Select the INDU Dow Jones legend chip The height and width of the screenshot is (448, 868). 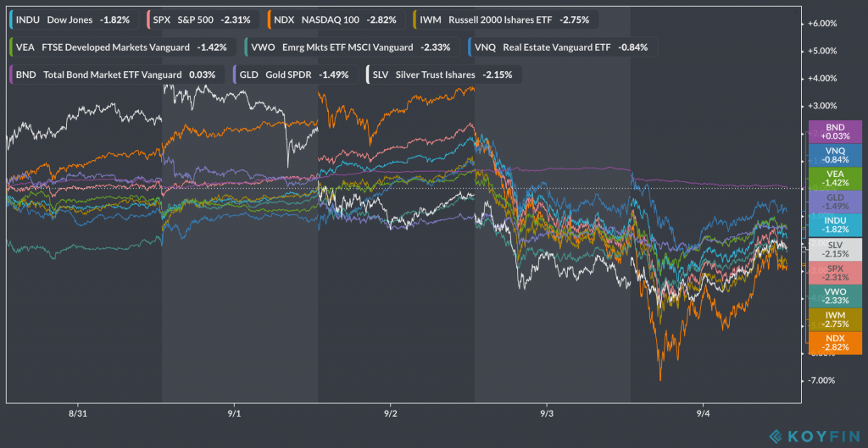click(74, 19)
